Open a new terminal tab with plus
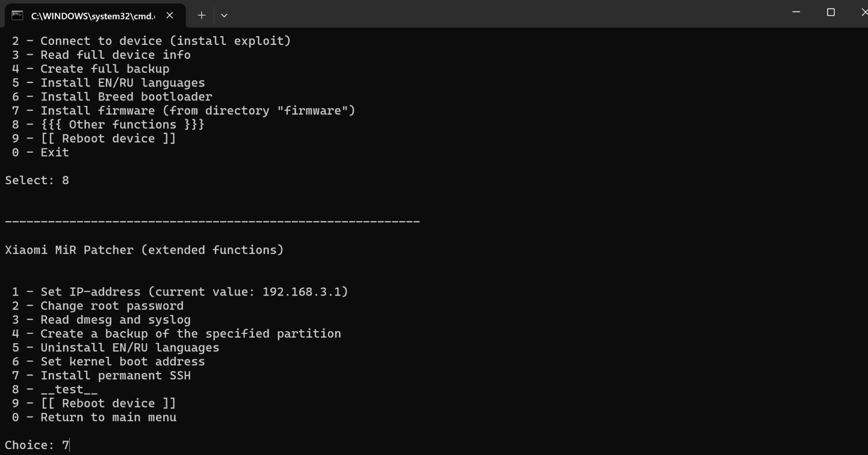This screenshot has width=868, height=455. (202, 16)
